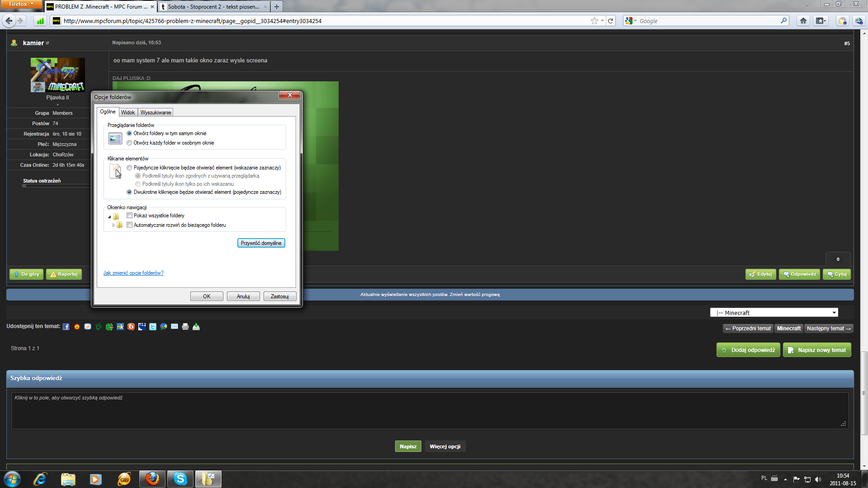Share topic via Google Buzz icon

coord(164,327)
